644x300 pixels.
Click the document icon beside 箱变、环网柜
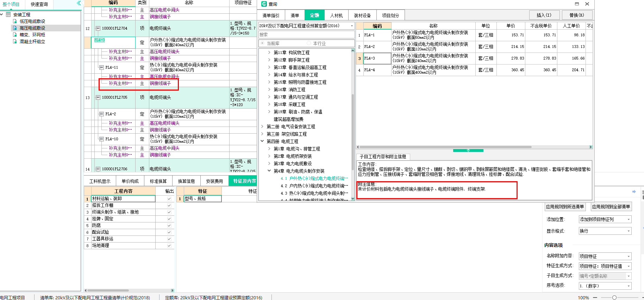(x=15, y=35)
